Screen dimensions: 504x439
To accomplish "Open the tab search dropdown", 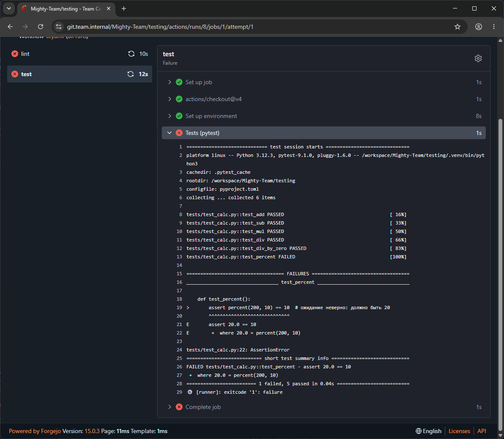I will coord(9,9).
